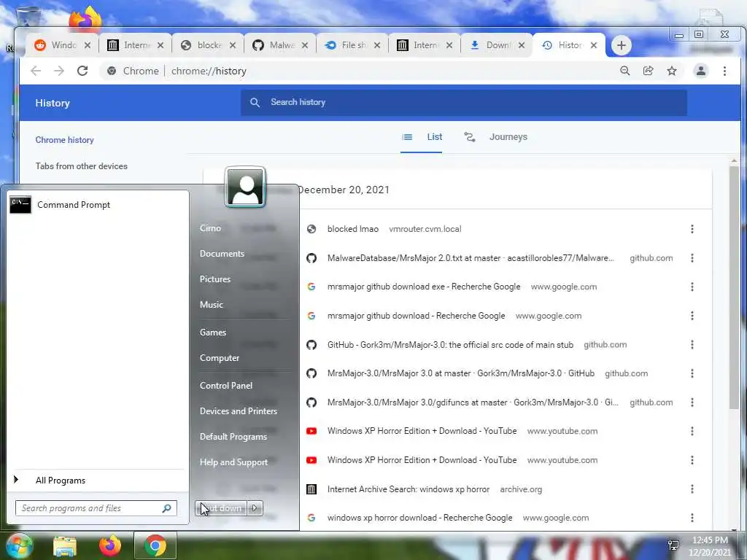More actions for 'windows xp horror download' entry
Screen dimensions: 747x560
point(692,518)
